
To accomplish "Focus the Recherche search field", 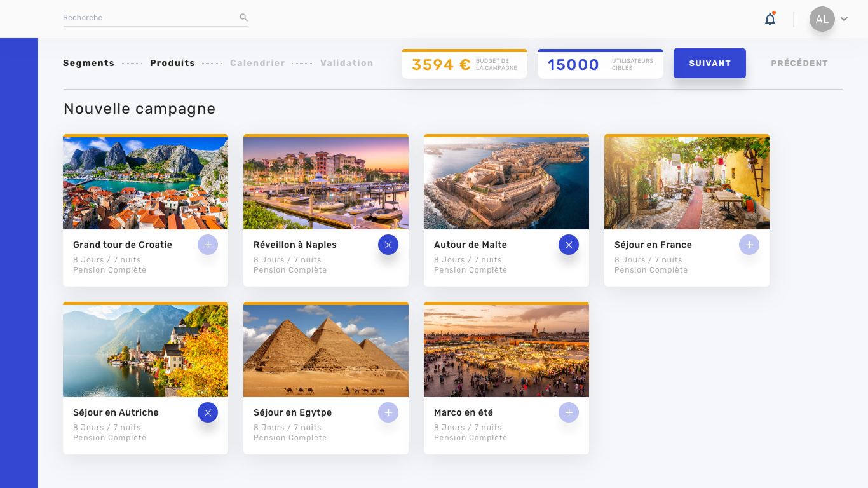I will pos(149,18).
